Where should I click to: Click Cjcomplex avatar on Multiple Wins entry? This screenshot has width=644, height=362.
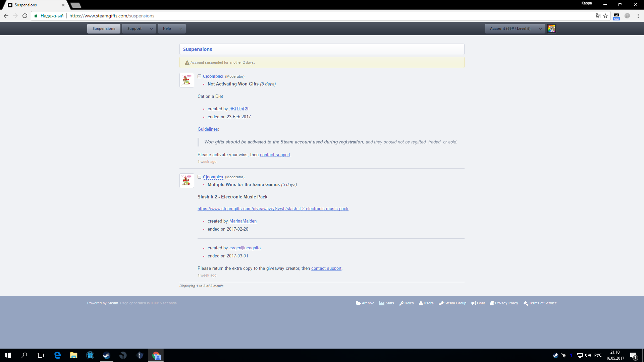point(187,181)
